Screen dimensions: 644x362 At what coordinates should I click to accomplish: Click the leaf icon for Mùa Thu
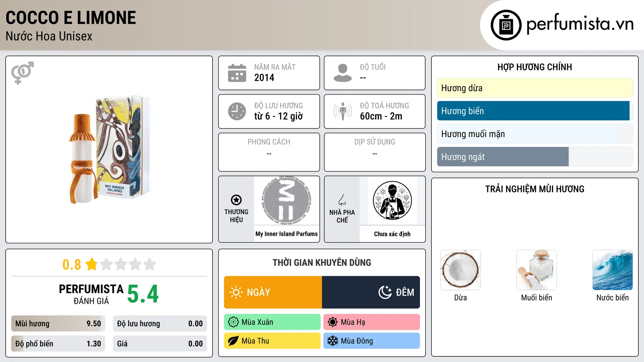click(233, 341)
